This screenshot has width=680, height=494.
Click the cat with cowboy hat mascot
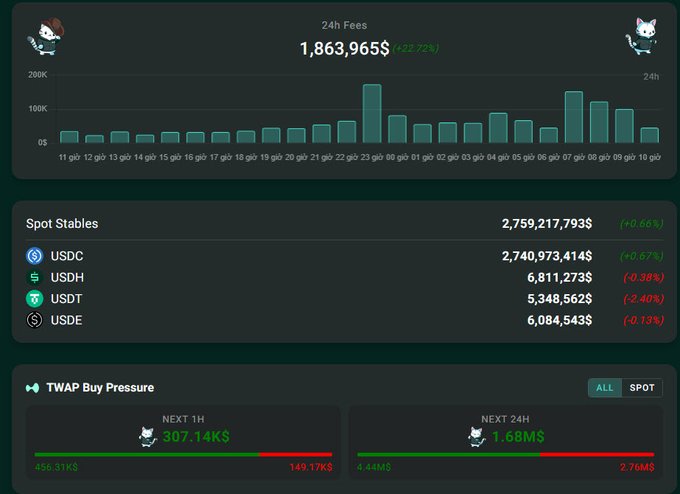click(46, 36)
